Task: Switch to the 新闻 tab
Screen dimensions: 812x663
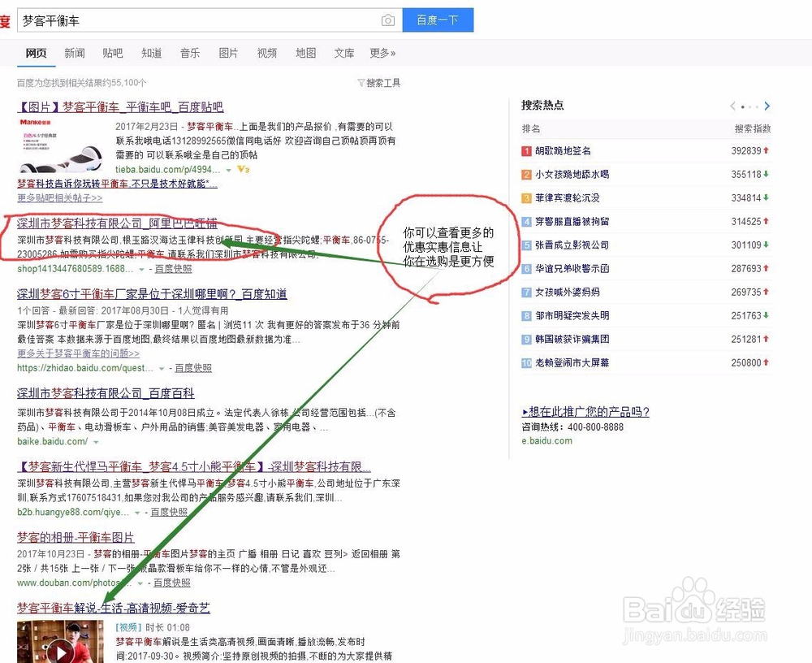Action: [75, 53]
